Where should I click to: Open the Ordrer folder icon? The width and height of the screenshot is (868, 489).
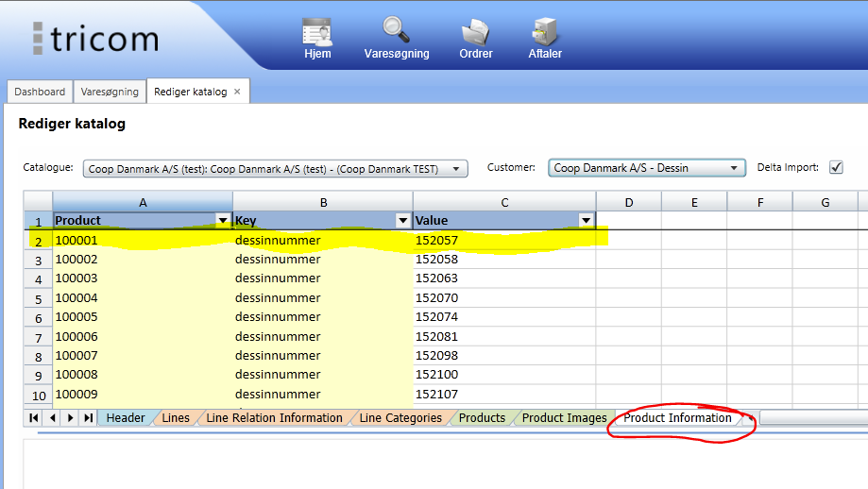pos(475,38)
